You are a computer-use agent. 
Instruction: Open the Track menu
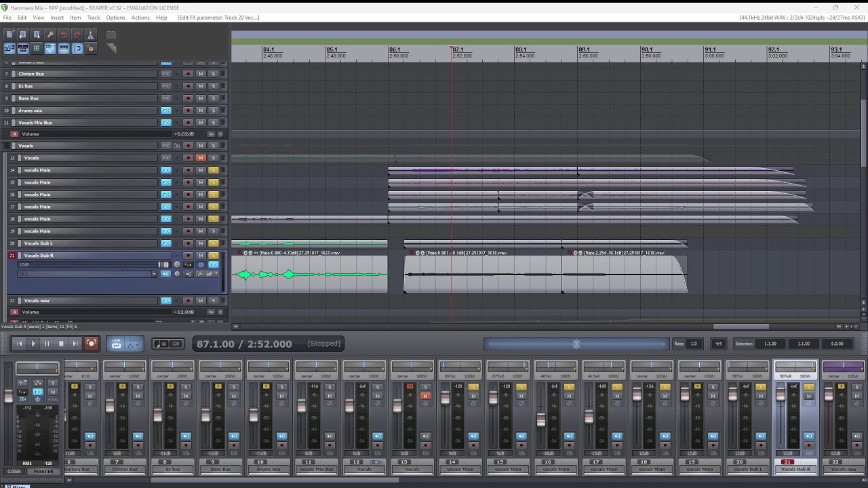click(94, 18)
